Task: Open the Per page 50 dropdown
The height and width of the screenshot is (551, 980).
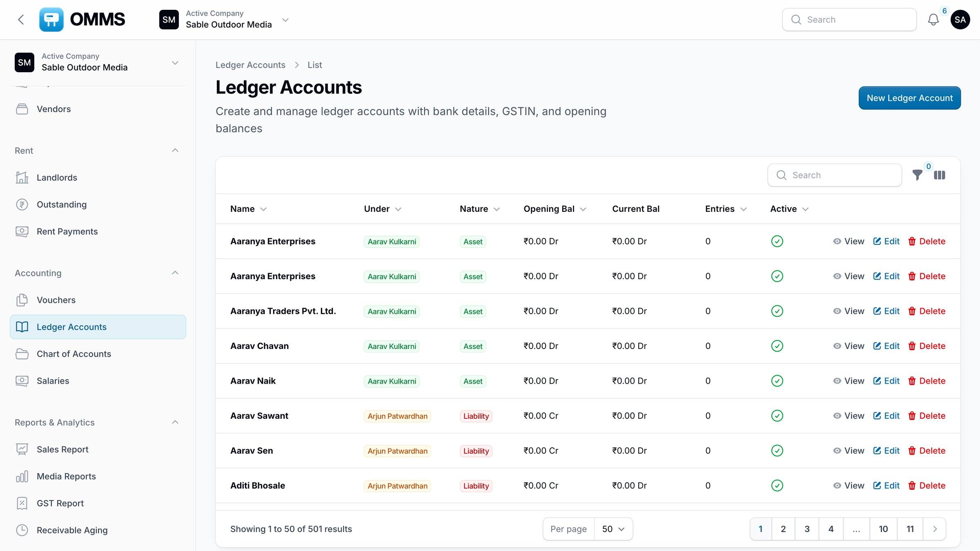Action: [x=613, y=529]
